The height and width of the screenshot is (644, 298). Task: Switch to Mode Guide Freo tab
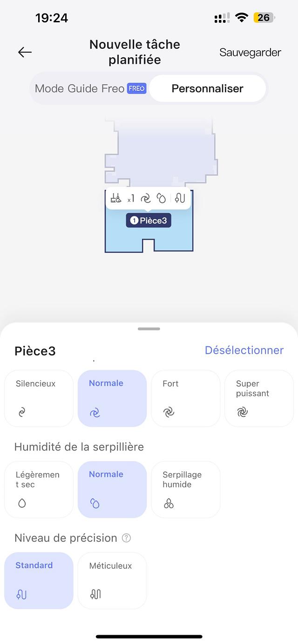click(90, 88)
